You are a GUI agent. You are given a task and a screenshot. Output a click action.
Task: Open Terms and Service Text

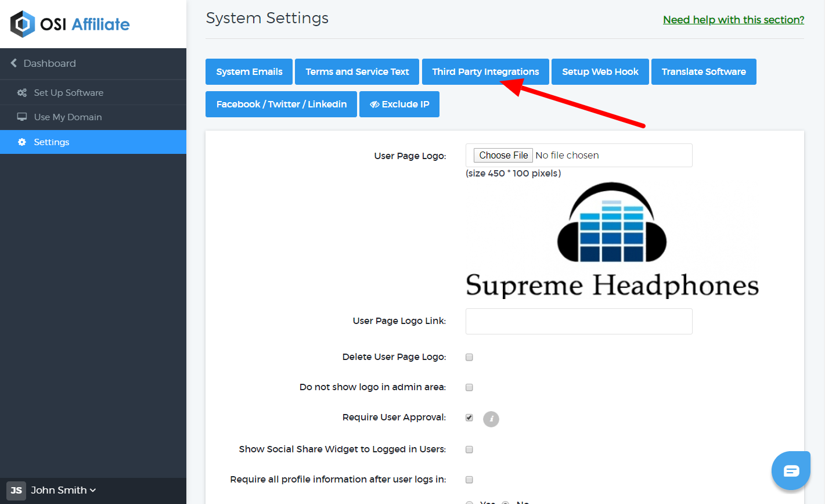click(357, 71)
